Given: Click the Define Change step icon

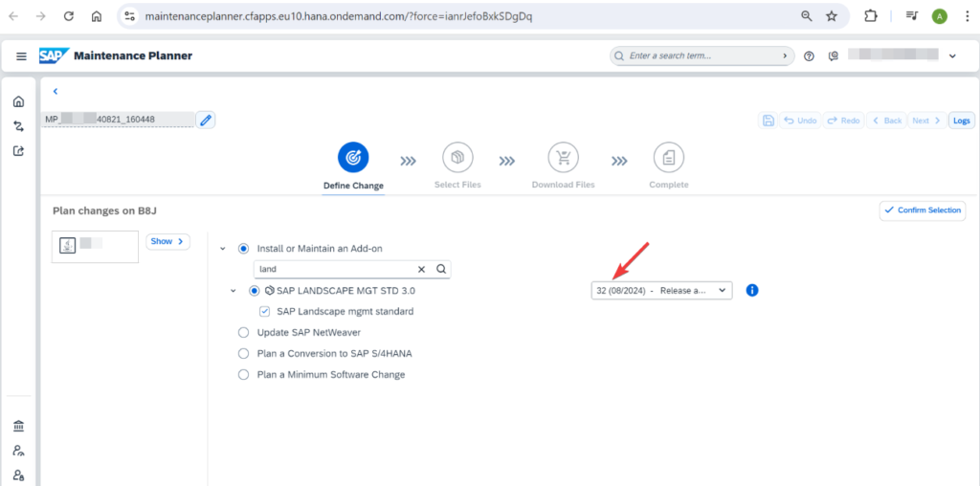Looking at the screenshot, I should click(x=353, y=158).
